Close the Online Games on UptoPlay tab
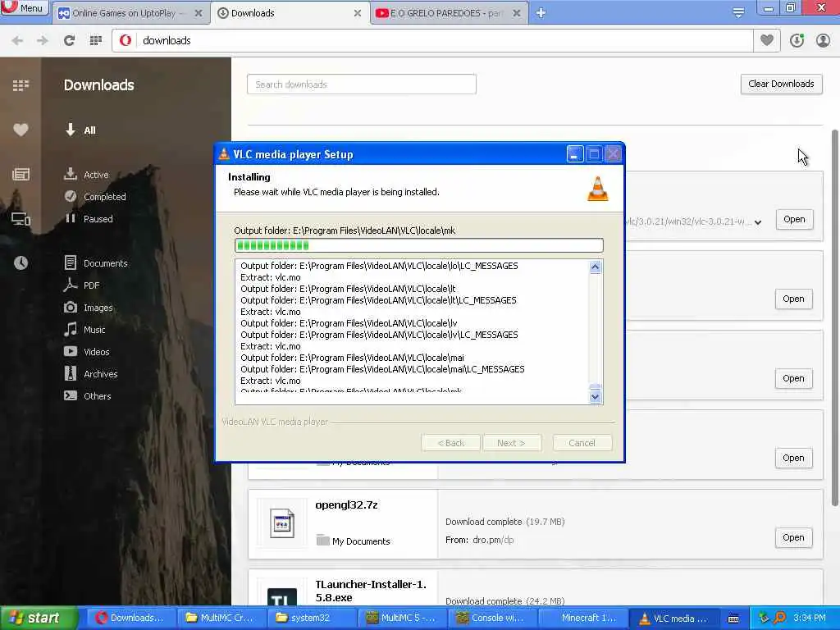 click(199, 13)
